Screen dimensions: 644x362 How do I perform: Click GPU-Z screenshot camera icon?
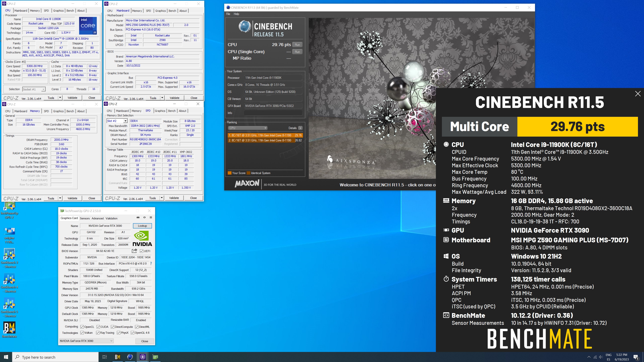tap(138, 217)
